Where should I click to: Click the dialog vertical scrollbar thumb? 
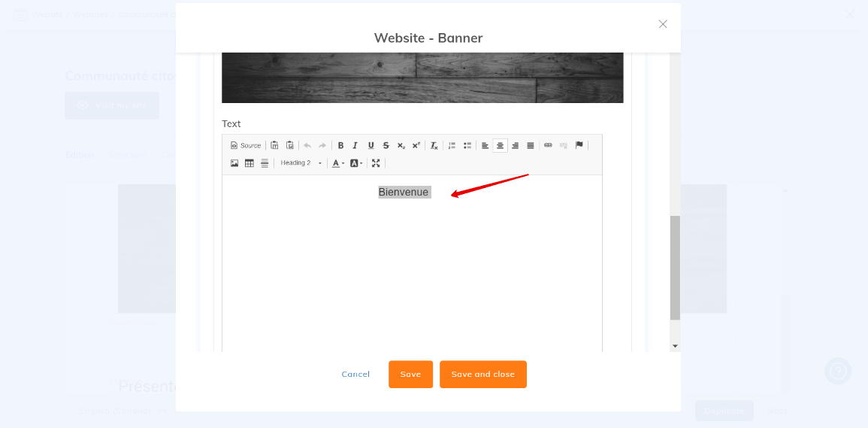pyautogui.click(x=675, y=268)
